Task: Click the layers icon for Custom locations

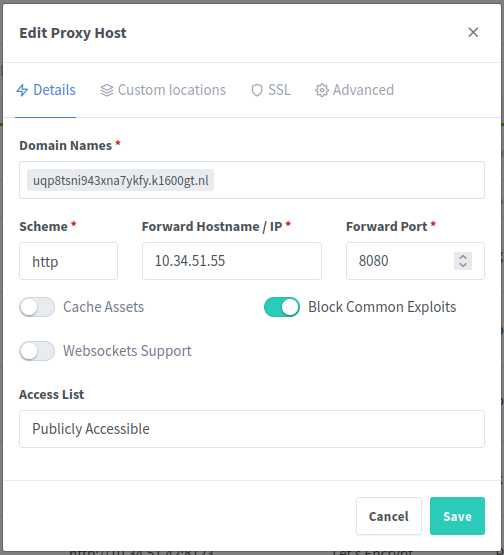Action: 107,90
